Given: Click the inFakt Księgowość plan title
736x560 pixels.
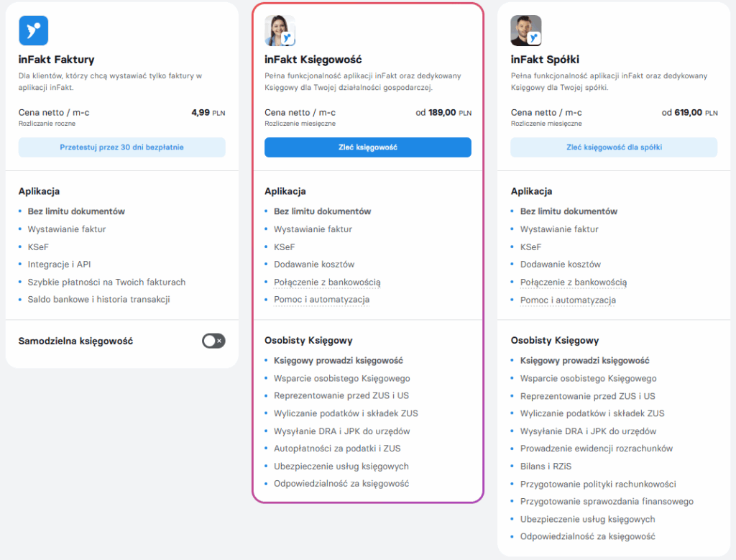Looking at the screenshot, I should [x=313, y=60].
